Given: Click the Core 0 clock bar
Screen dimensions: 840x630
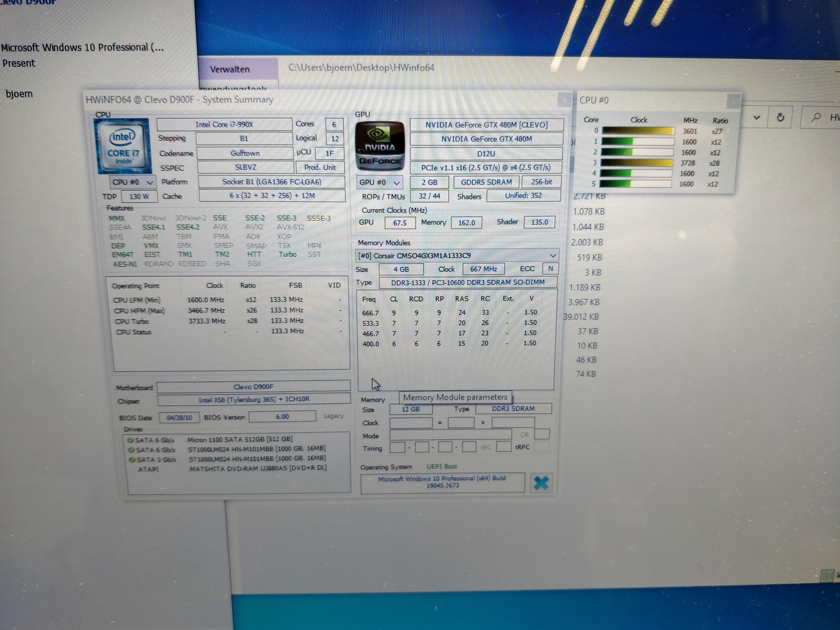Looking at the screenshot, I should click(x=638, y=131).
